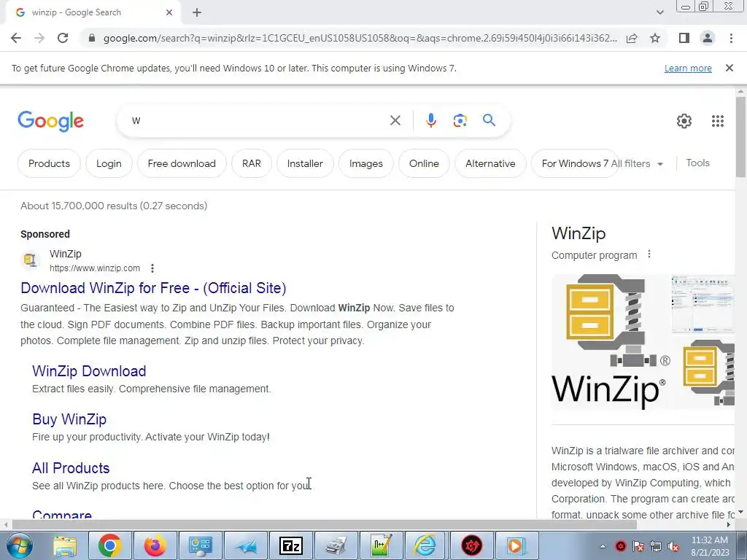The width and height of the screenshot is (747, 560).
Task: Open search Tools
Action: click(697, 163)
